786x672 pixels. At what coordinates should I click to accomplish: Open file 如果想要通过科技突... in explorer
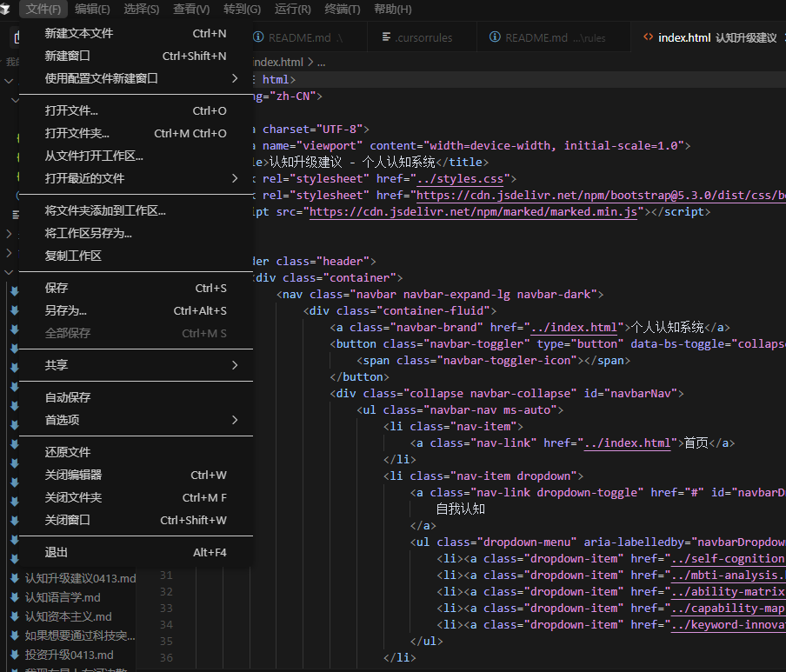(x=80, y=635)
